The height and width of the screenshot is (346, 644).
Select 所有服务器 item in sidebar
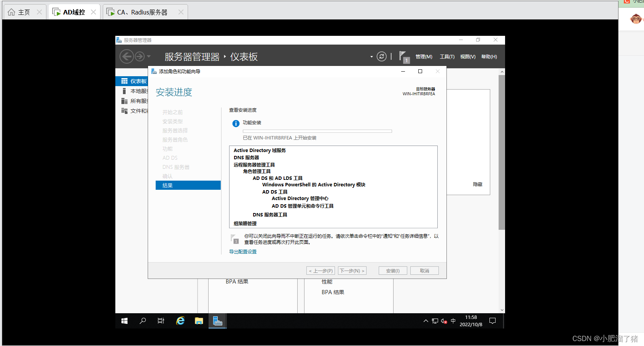coord(132,101)
